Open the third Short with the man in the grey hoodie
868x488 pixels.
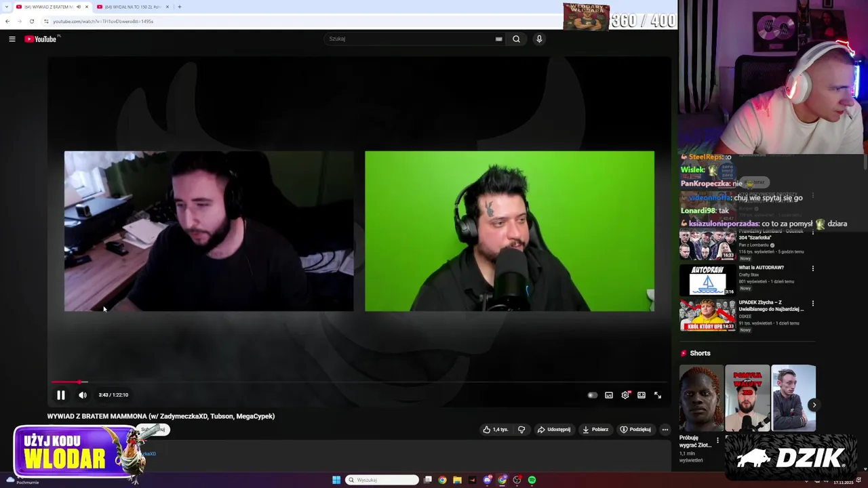click(793, 398)
